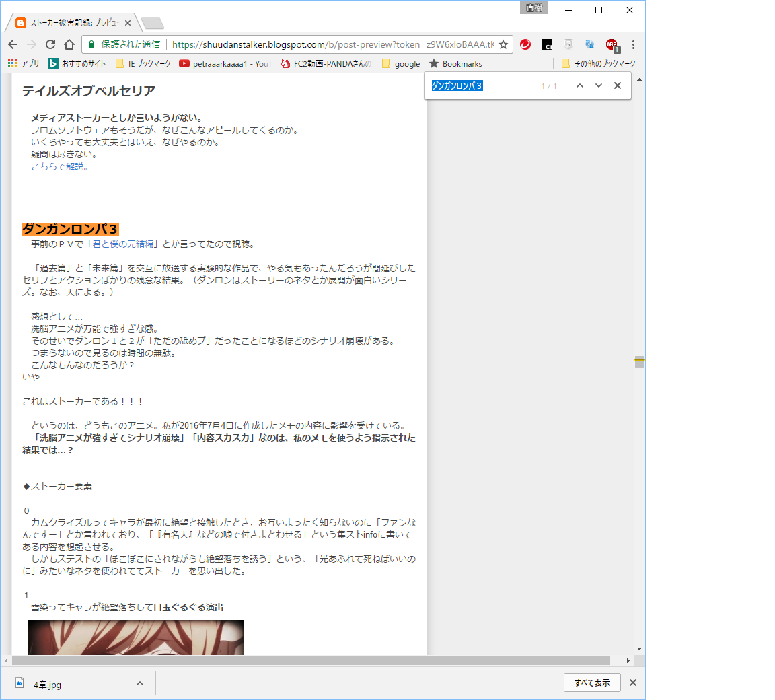This screenshot has height=700, width=775.
Task: Open the home page via house icon
Action: (x=69, y=44)
